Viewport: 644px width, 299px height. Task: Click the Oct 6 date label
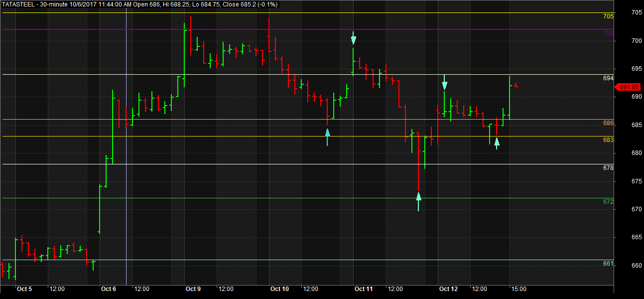(x=109, y=289)
